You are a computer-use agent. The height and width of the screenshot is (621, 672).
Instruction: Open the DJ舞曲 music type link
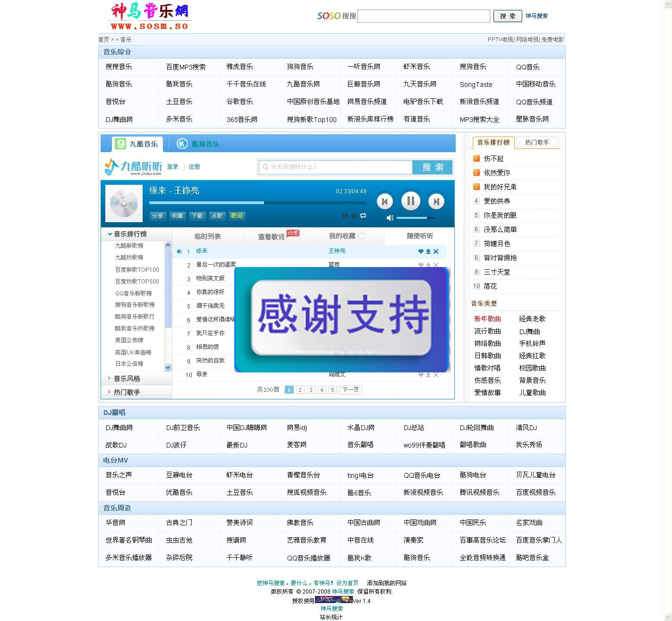point(529,332)
